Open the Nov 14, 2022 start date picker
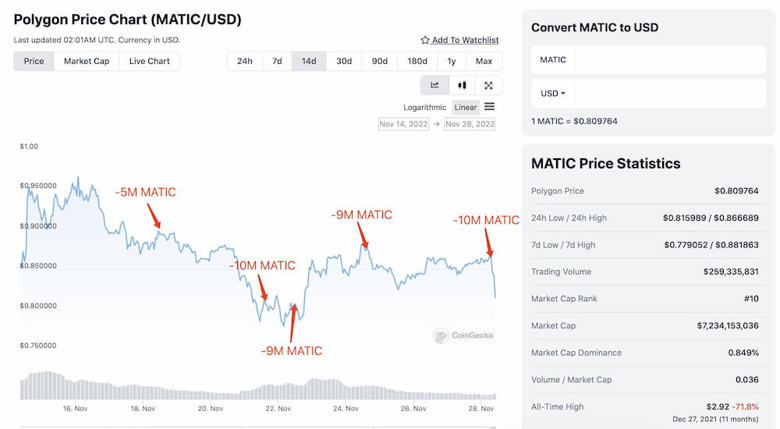 [x=403, y=124]
